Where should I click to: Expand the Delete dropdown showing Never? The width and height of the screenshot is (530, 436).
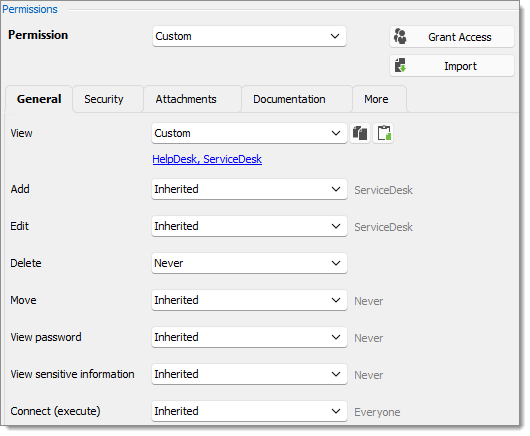pyautogui.click(x=249, y=263)
